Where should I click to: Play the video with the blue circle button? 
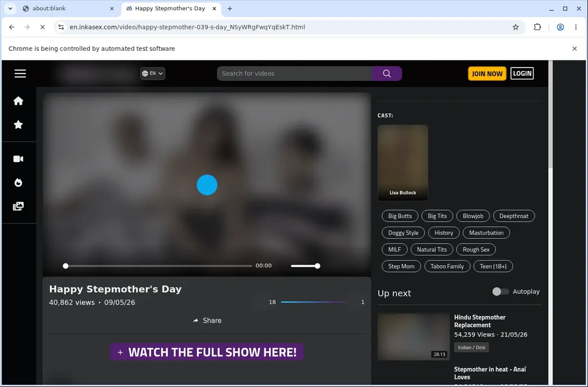tap(207, 185)
